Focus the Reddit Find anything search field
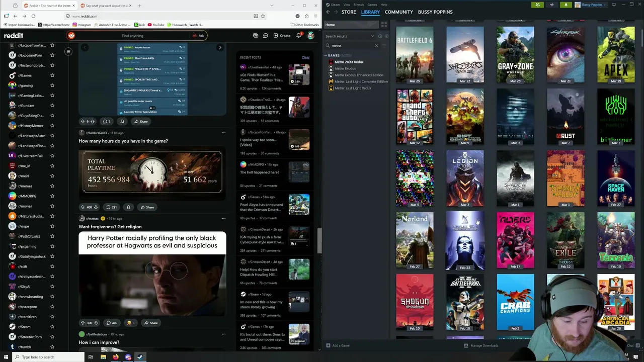644x362 pixels. 133,36
